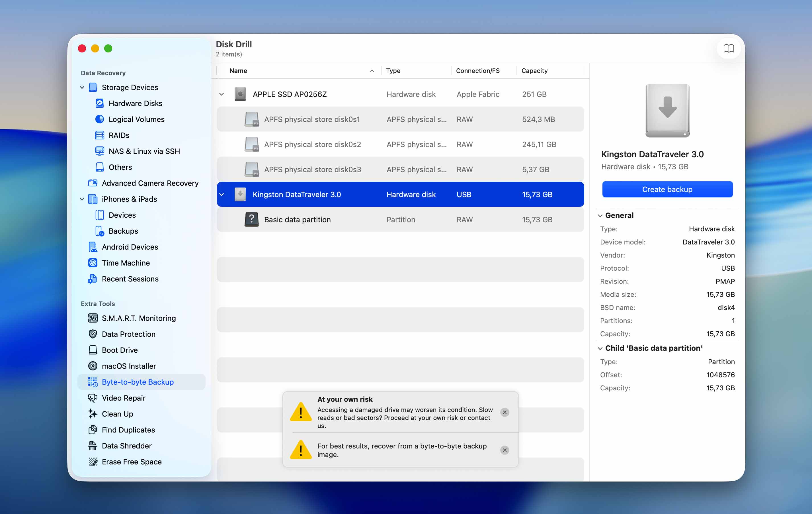812x514 pixels.
Task: Select the Boot Drive icon
Action: click(x=93, y=350)
